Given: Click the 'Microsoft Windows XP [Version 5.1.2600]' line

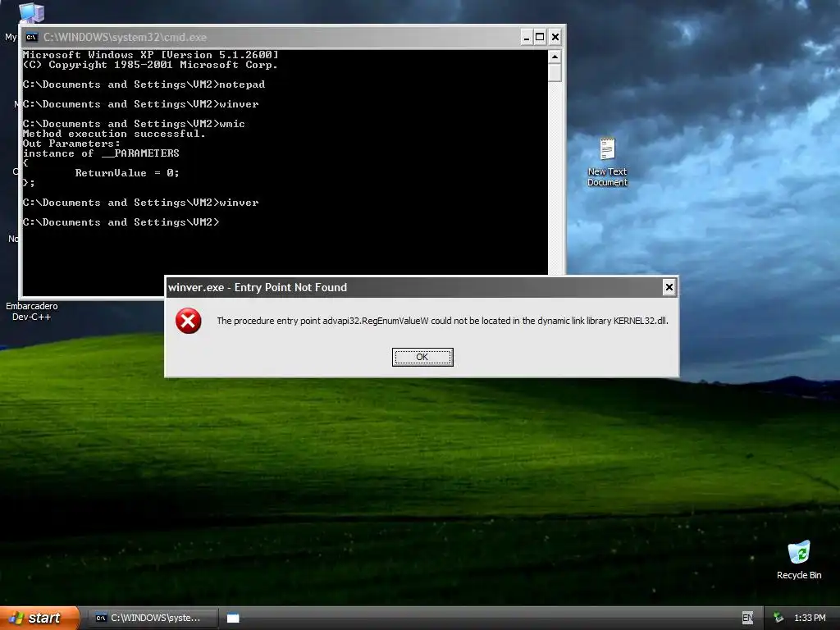Looking at the screenshot, I should (151, 55).
